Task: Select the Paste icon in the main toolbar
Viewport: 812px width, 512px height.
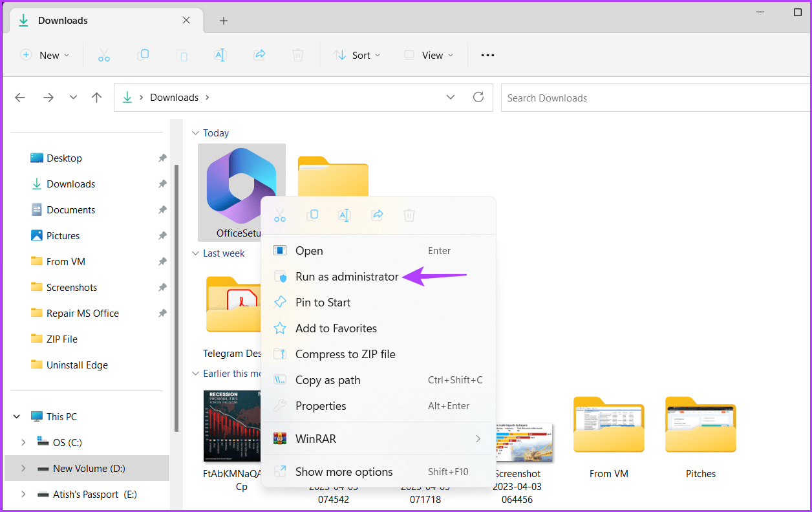Action: click(182, 55)
